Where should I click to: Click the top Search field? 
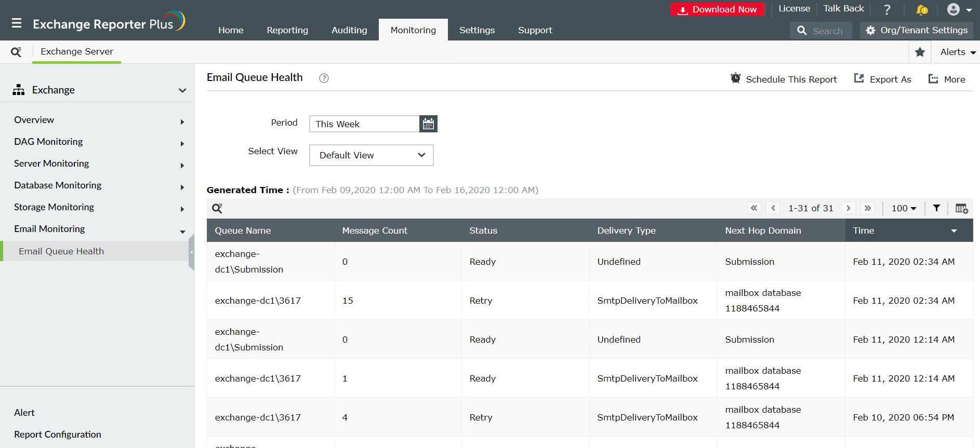click(821, 31)
